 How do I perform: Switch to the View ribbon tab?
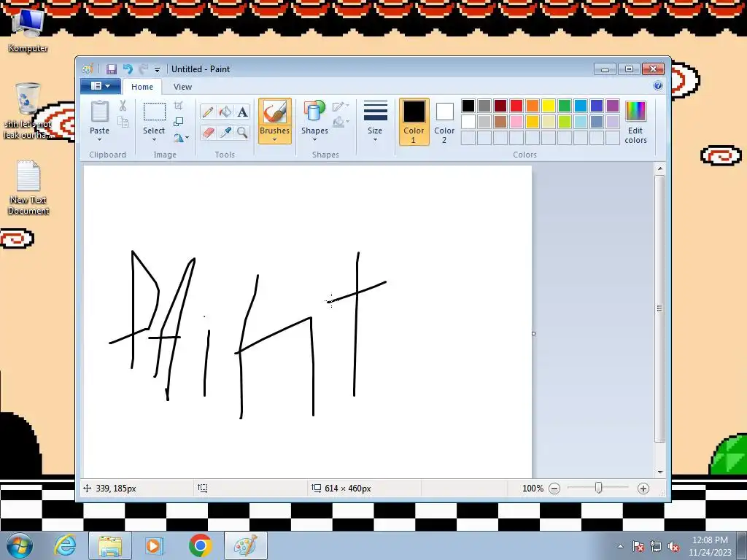182,87
